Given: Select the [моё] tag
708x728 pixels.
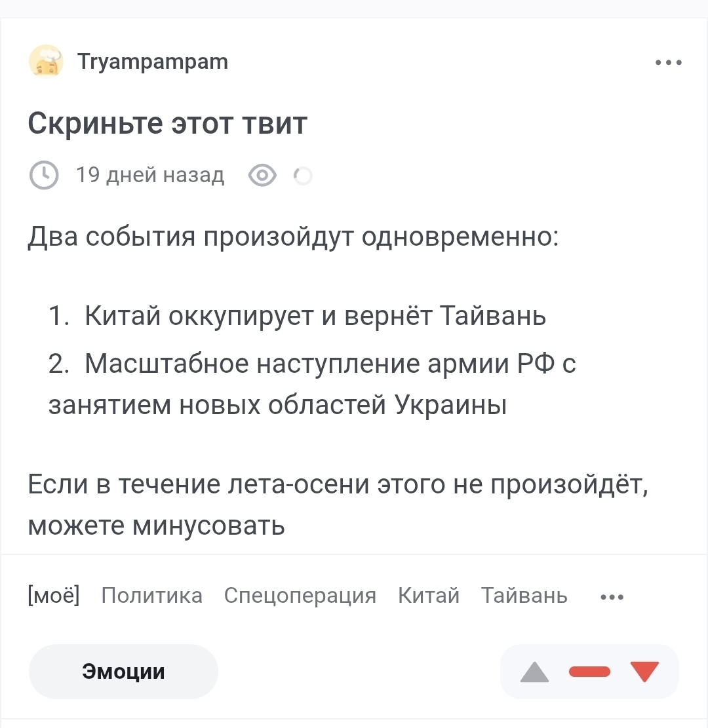Looking at the screenshot, I should point(54,595).
